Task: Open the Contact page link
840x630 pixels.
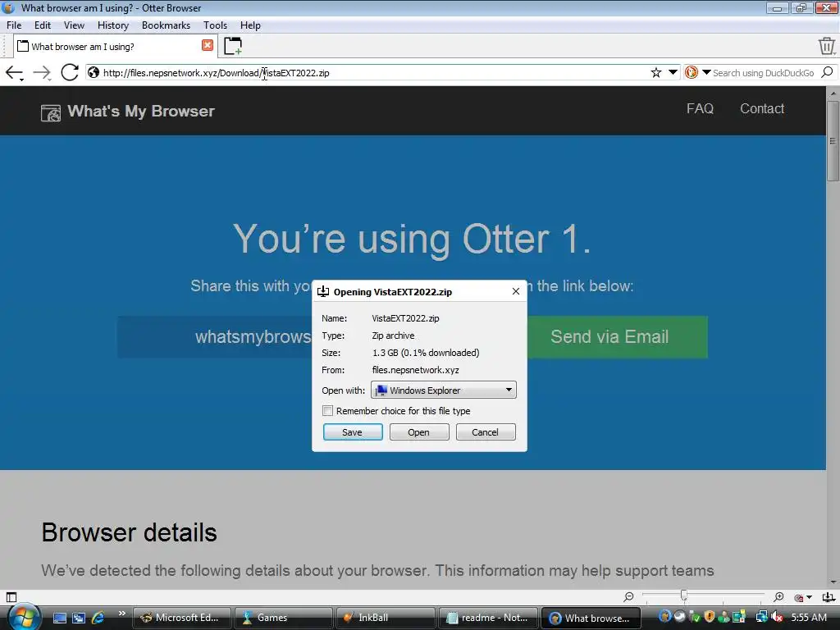Action: click(x=762, y=109)
